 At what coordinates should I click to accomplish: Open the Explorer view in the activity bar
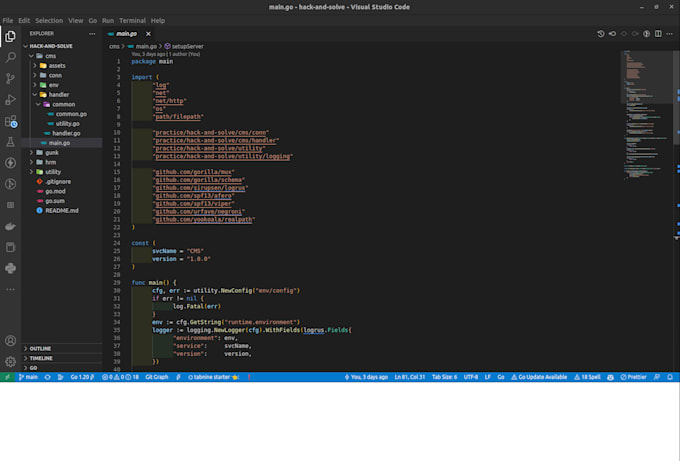[x=10, y=36]
